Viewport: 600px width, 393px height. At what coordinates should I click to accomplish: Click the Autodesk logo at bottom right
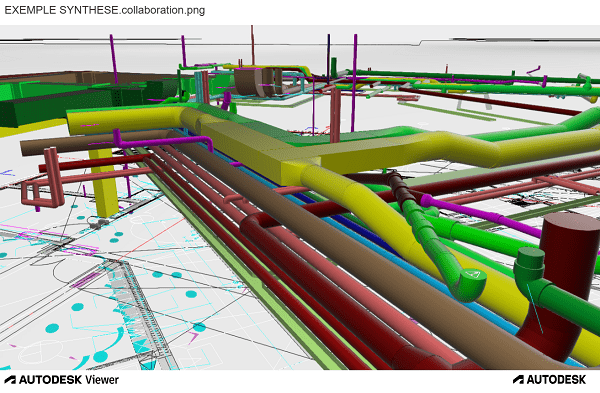pyautogui.click(x=549, y=380)
